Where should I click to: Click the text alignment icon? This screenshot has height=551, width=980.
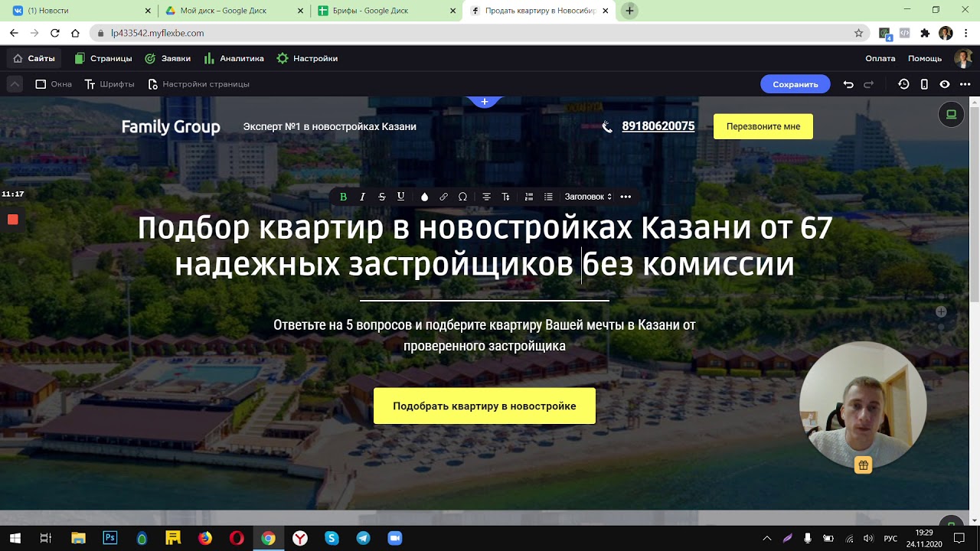tap(486, 197)
